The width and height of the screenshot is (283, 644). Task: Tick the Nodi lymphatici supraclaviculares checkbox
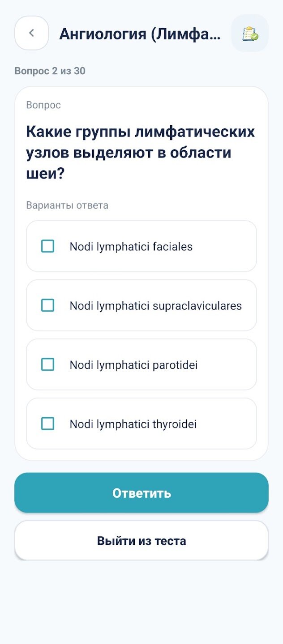click(47, 305)
